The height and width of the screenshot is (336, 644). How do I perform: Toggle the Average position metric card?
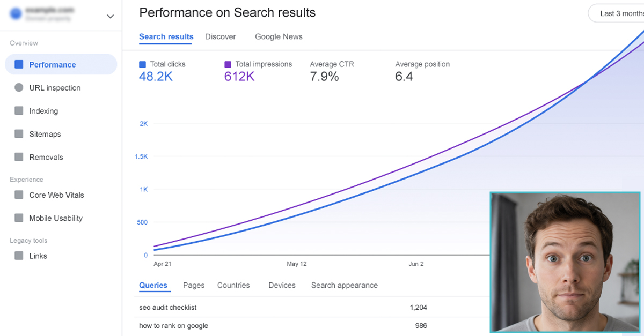point(422,71)
